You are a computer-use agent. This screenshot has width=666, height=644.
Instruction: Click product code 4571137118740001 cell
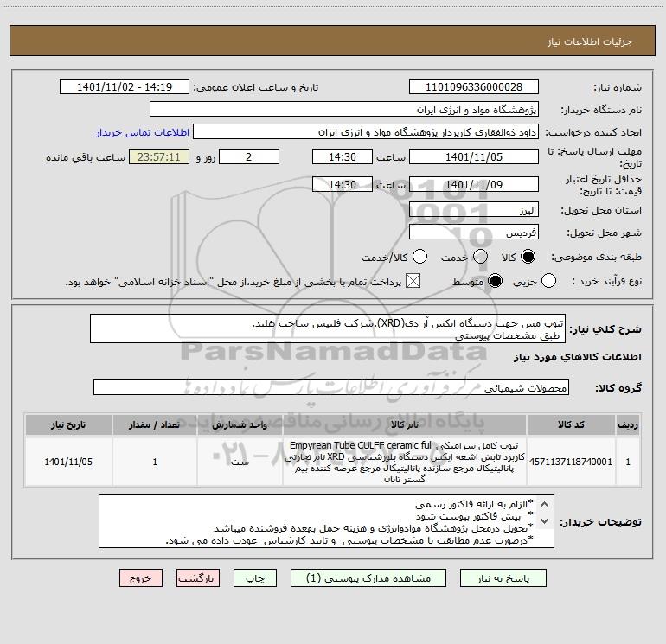[571, 462]
